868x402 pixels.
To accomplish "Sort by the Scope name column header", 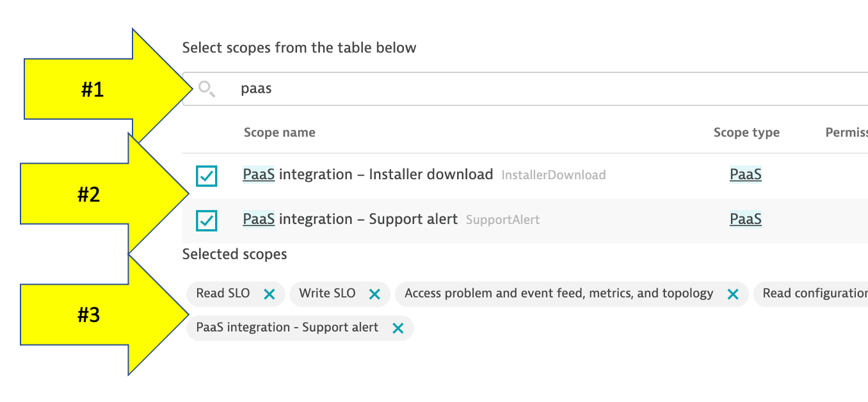I will click(x=279, y=133).
